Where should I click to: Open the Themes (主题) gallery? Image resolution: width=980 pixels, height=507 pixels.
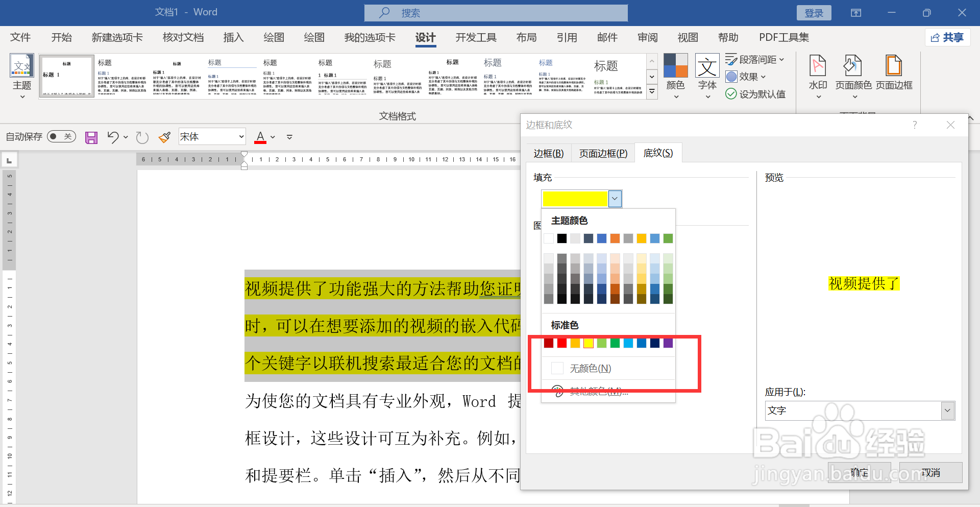pos(22,76)
